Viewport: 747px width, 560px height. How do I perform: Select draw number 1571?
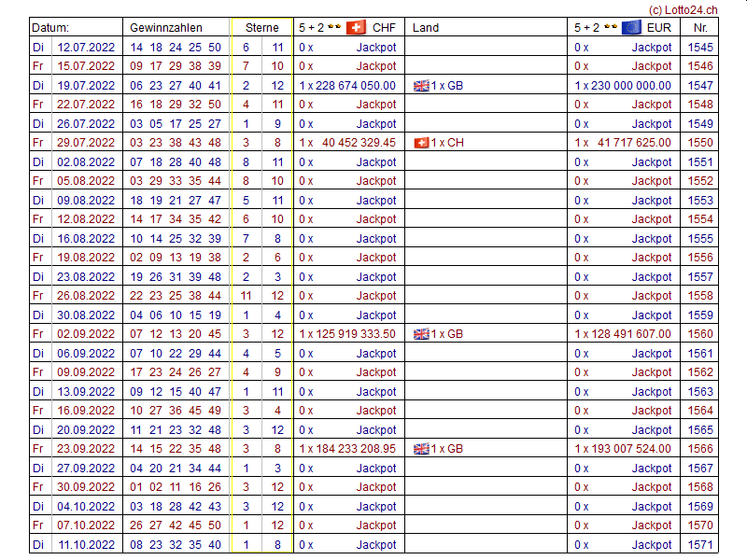700,545
